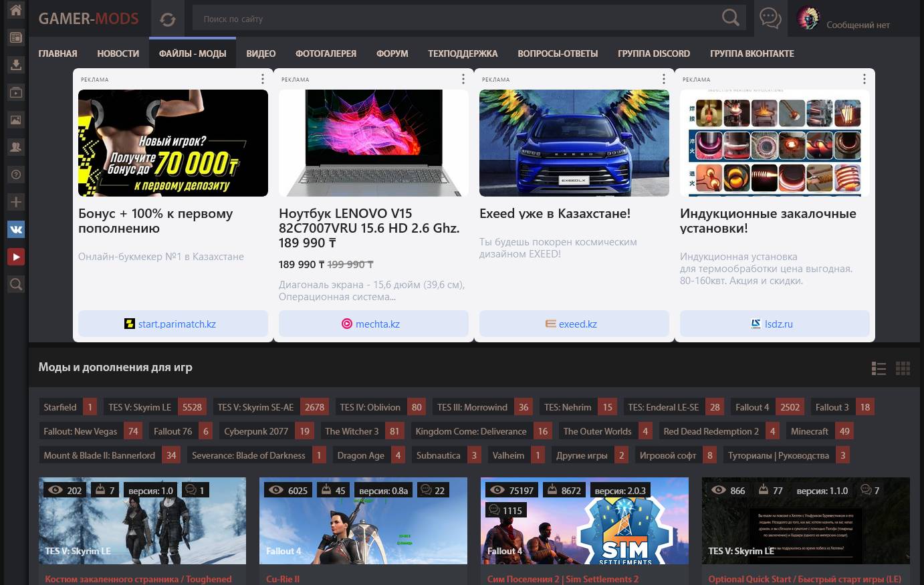924x585 pixels.
Task: Select the Cyberpunk 2077 category
Action: (266, 431)
